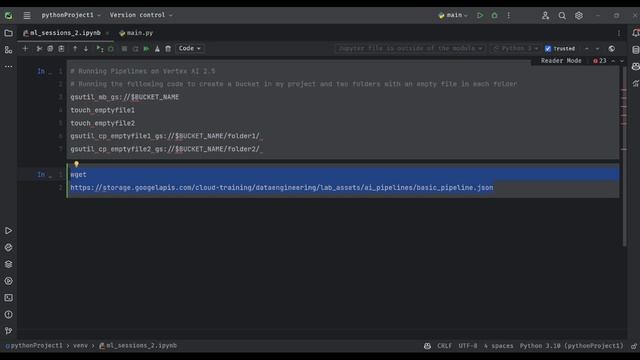Debug the current notebook cell
The width and height of the screenshot is (640, 360).
point(111,49)
